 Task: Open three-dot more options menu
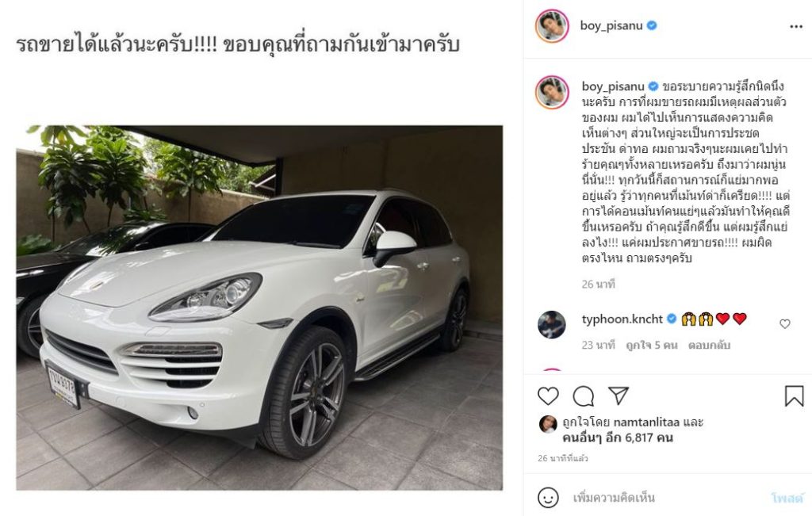tap(796, 26)
